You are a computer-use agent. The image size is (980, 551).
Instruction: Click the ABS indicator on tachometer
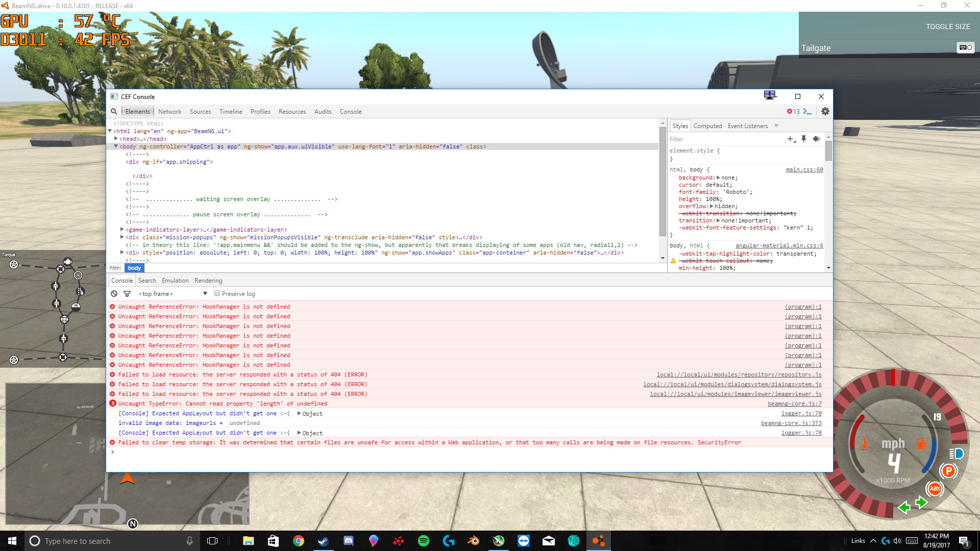click(x=935, y=489)
